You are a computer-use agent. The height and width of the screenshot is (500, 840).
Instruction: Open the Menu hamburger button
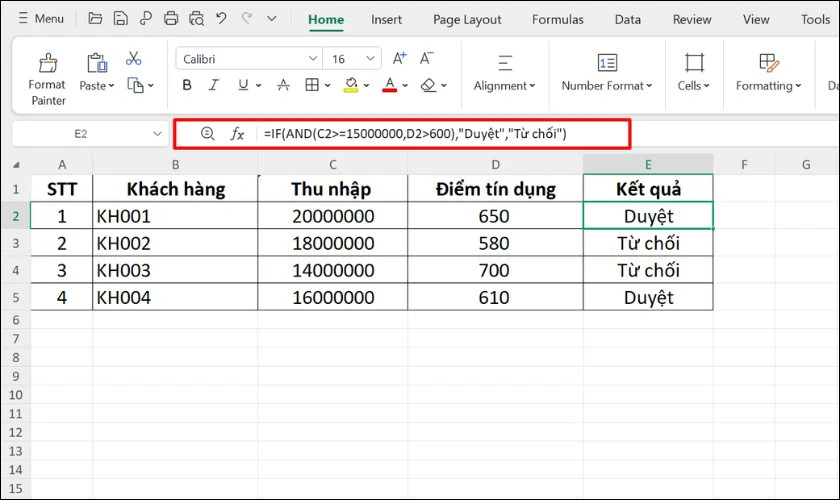(41, 19)
